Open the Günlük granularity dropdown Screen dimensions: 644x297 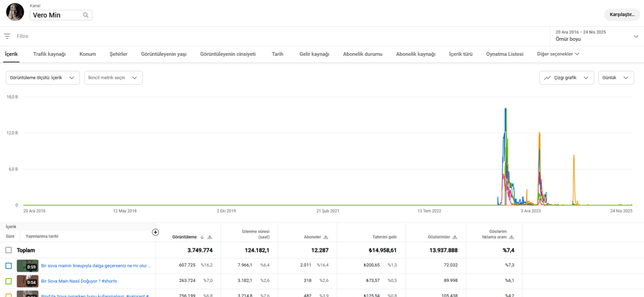tap(616, 78)
